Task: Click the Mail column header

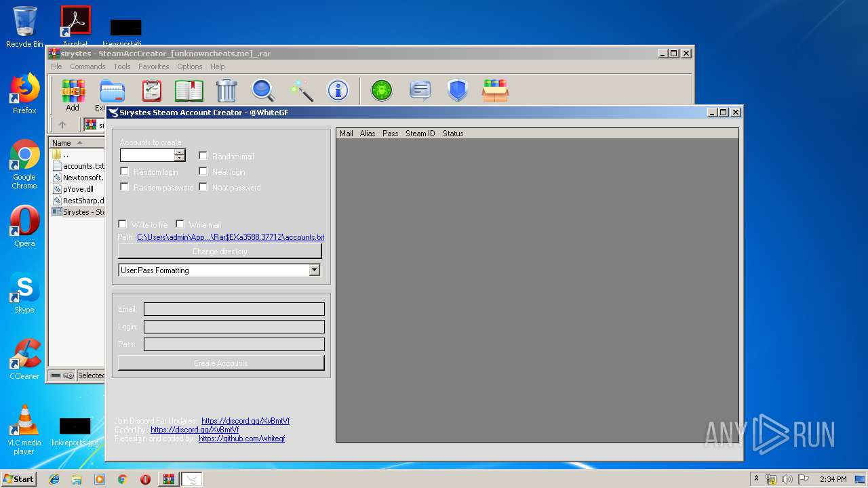Action: [x=347, y=134]
